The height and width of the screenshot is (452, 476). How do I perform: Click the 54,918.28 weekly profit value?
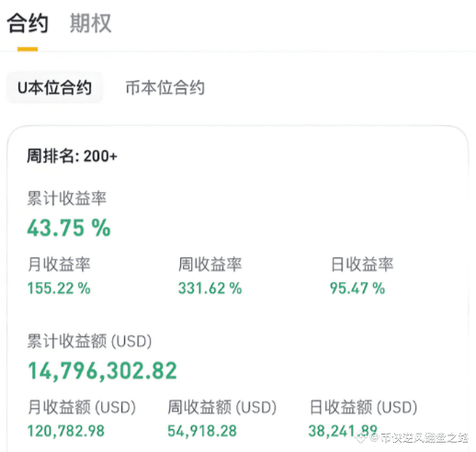(x=202, y=431)
